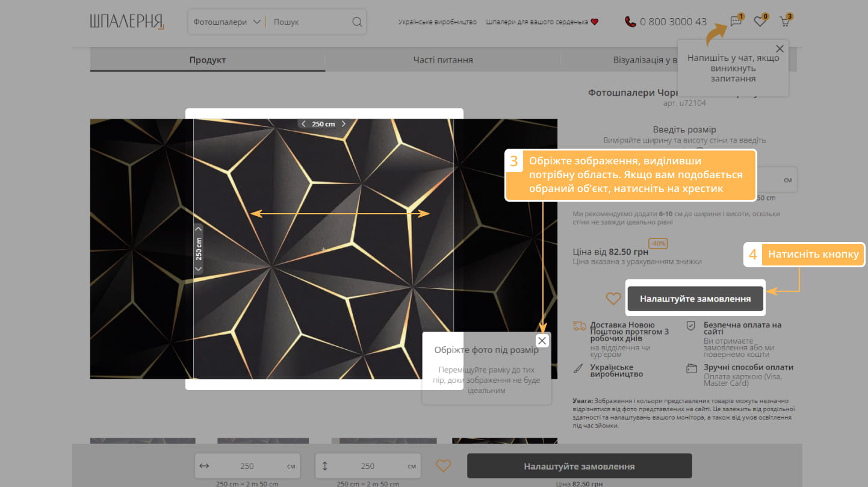Viewport: 868px width, 487px height.
Task: Click up arrow of the 250 cm height control
Action: click(199, 229)
